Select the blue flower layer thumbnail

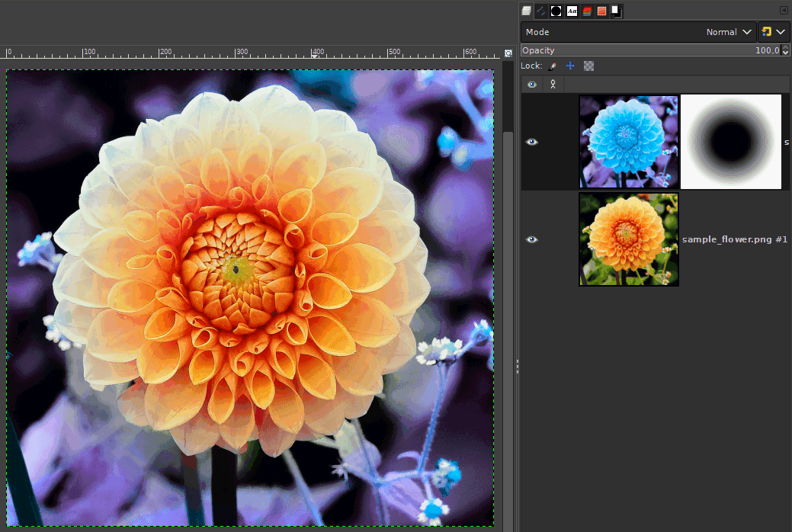(628, 142)
